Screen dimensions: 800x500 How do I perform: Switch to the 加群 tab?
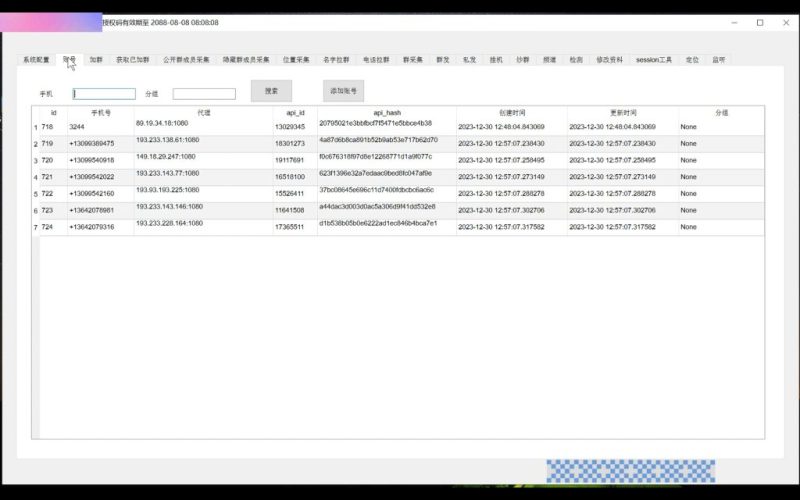click(x=96, y=60)
